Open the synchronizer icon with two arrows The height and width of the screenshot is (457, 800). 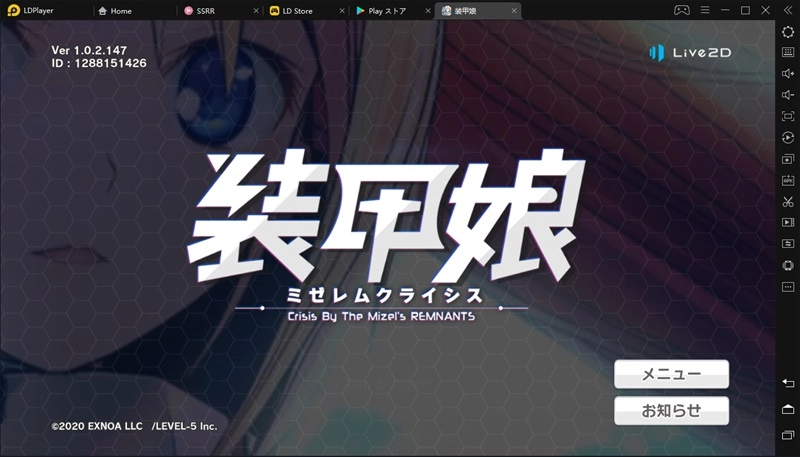tap(788, 244)
